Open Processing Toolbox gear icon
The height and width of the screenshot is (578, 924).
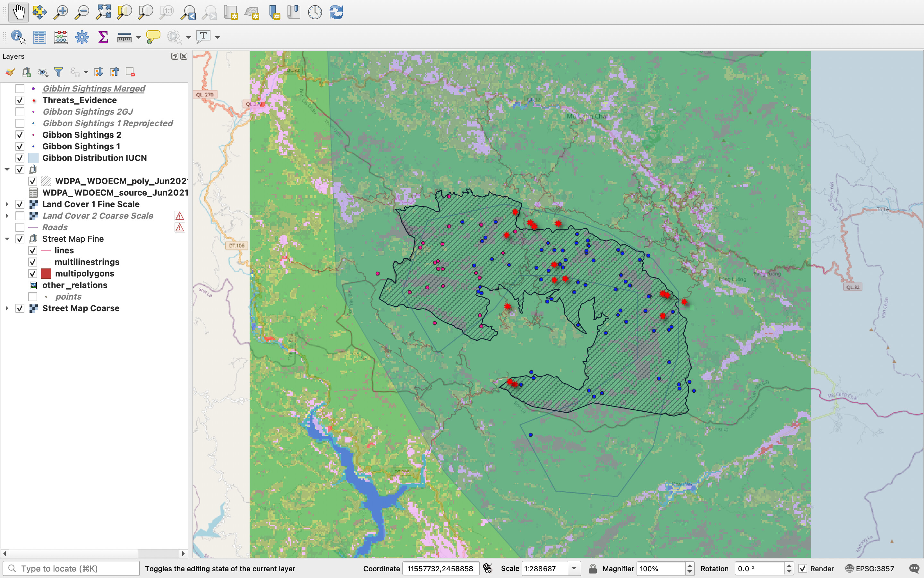click(82, 37)
